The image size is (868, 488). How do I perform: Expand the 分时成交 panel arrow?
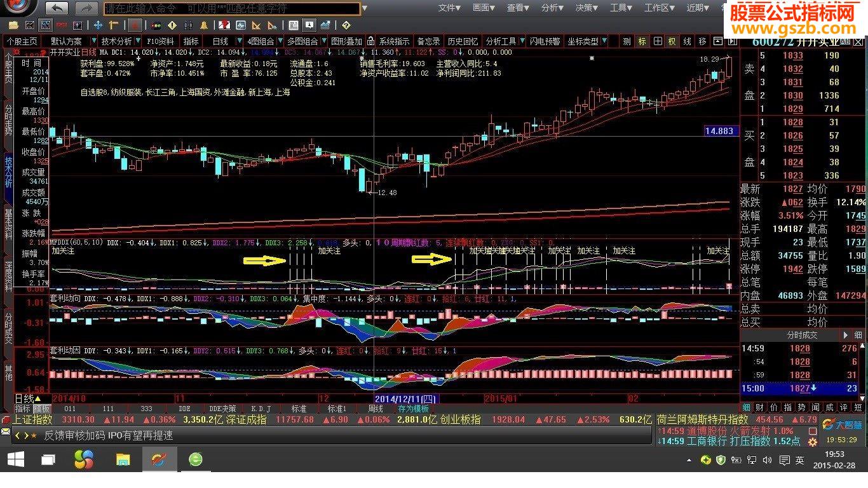click(x=846, y=335)
